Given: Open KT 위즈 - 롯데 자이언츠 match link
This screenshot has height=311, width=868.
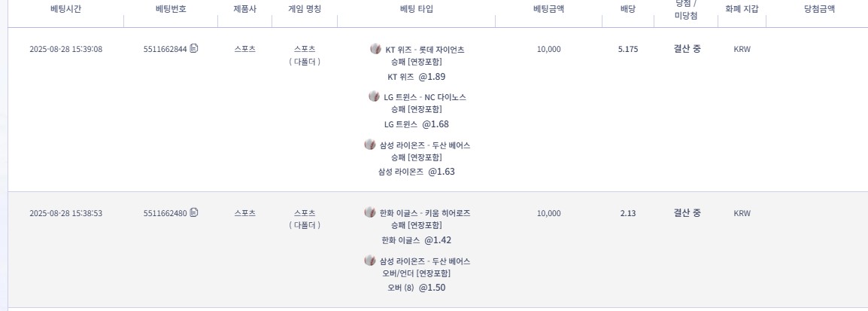Looking at the screenshot, I should click(425, 50).
